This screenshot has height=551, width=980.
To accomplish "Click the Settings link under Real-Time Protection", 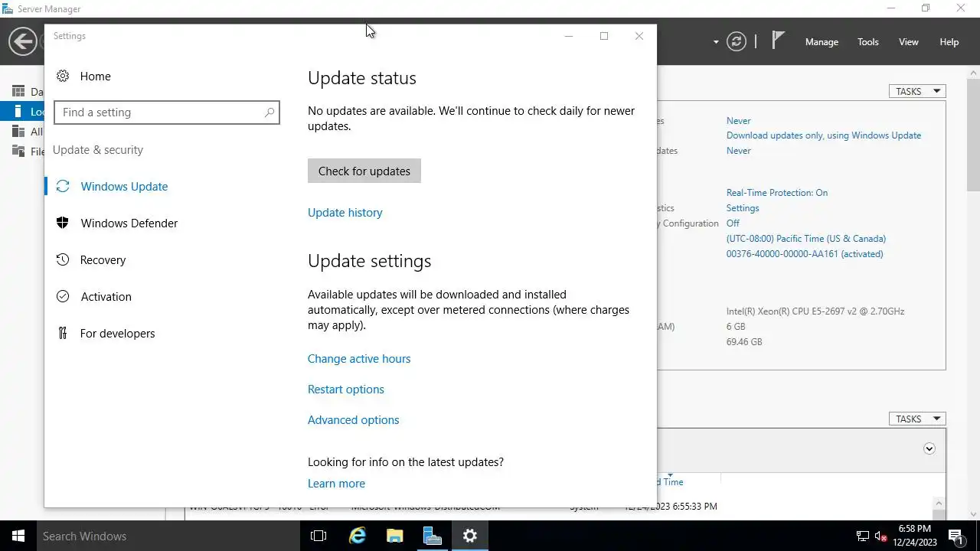I will (x=743, y=208).
